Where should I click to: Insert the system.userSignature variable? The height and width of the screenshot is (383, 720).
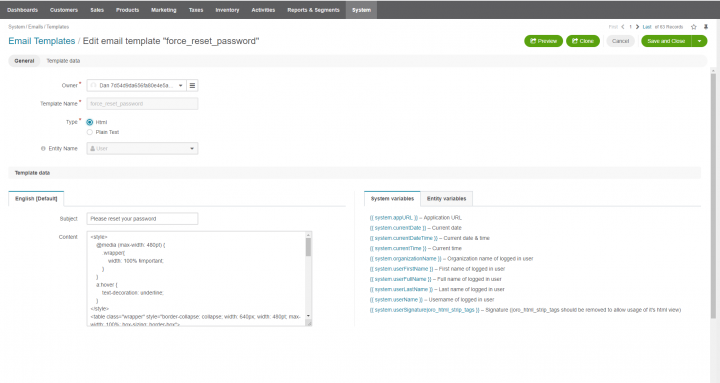tap(425, 310)
